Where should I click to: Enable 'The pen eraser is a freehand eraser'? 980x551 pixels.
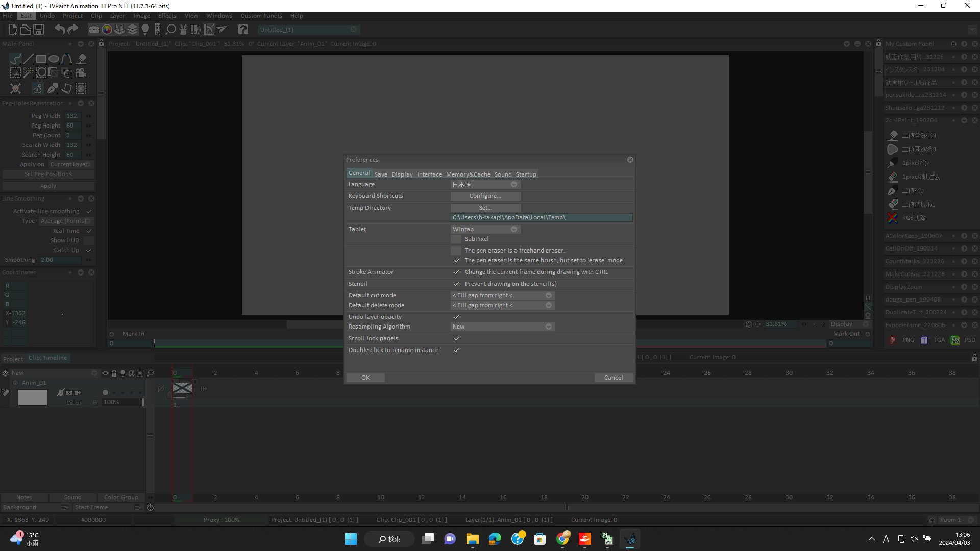456,251
